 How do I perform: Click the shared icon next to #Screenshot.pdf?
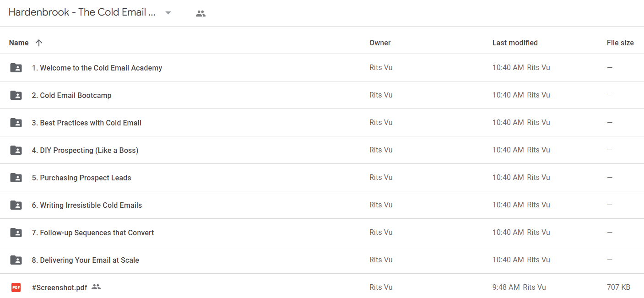[x=96, y=287]
